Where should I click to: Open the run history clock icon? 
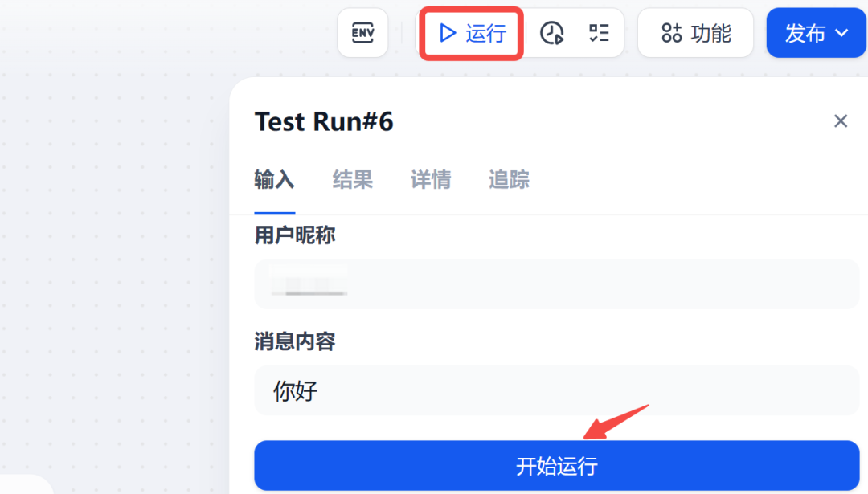pos(551,33)
